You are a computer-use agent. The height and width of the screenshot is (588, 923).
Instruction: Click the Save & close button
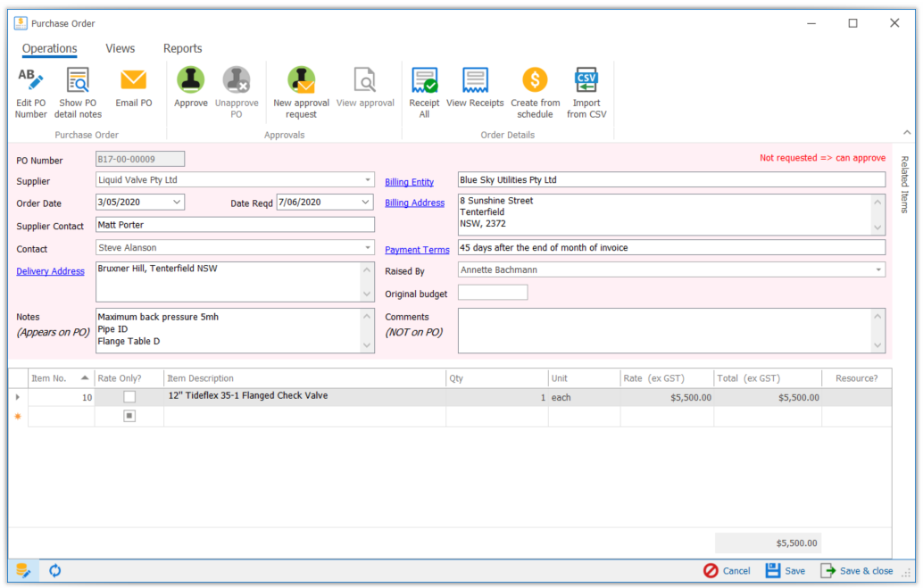[x=856, y=570]
